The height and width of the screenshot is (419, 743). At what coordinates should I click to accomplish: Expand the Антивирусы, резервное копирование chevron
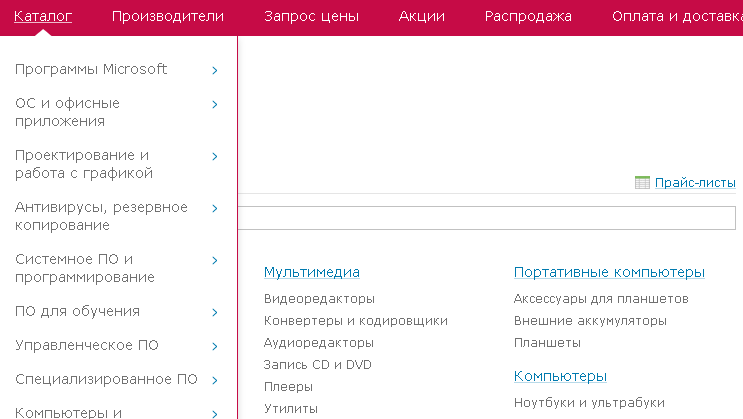215,208
